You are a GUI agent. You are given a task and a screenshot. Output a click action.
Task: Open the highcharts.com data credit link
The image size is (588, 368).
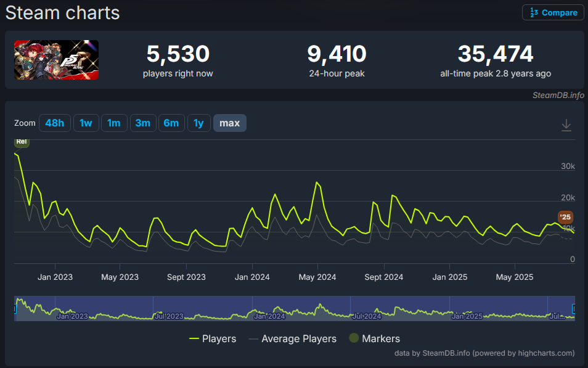click(484, 353)
